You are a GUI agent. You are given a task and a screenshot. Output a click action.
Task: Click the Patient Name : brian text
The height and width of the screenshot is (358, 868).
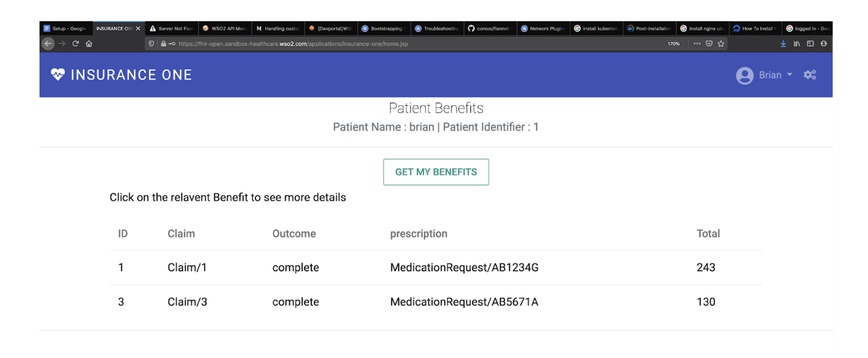coord(384,127)
